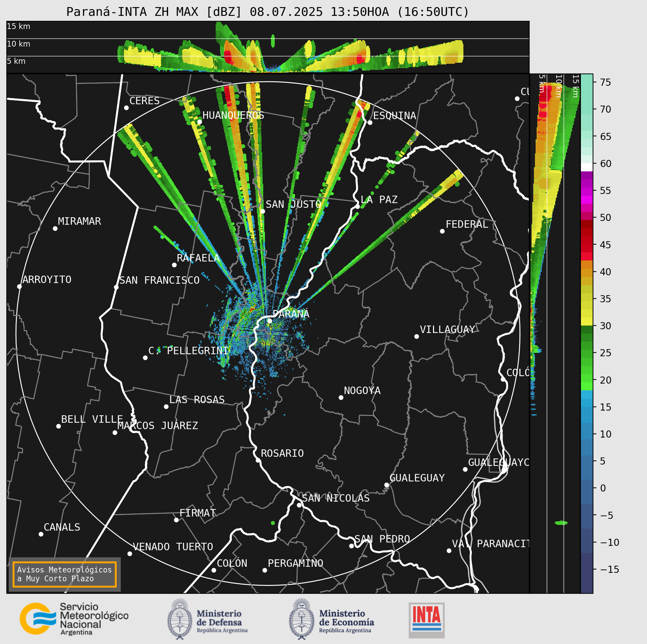This screenshot has height=644, width=647.
Task: Click the Ministerio de Economía emblem
Action: click(302, 619)
